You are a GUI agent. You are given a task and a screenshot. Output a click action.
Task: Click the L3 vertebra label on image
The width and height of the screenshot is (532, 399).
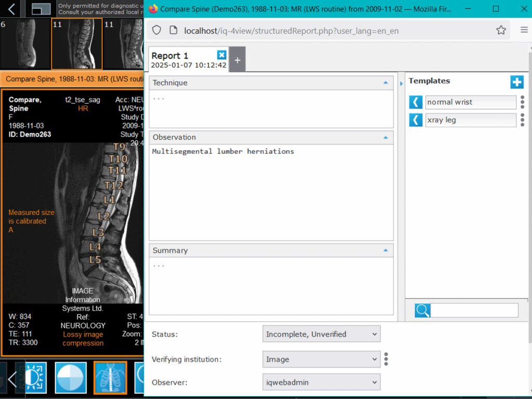pyautogui.click(x=98, y=232)
